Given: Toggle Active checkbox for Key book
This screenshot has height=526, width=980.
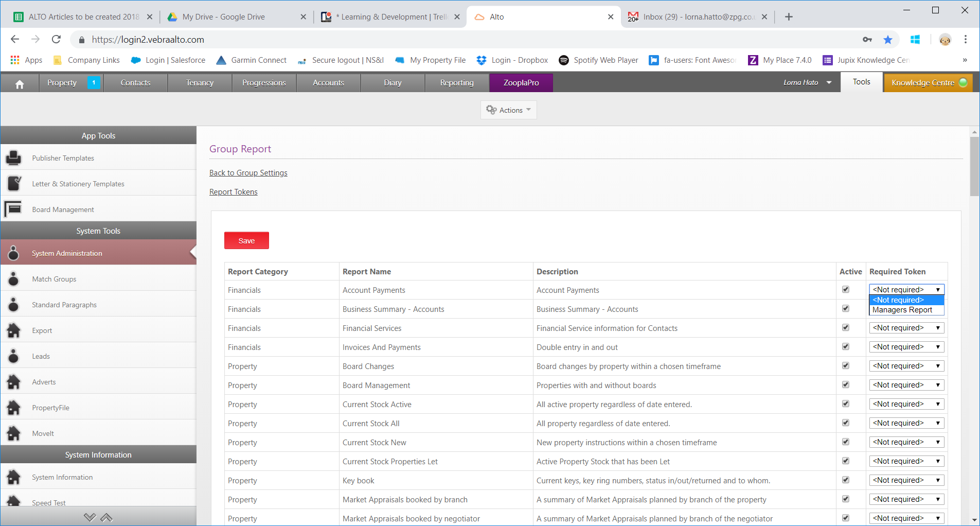Looking at the screenshot, I should pyautogui.click(x=846, y=480).
